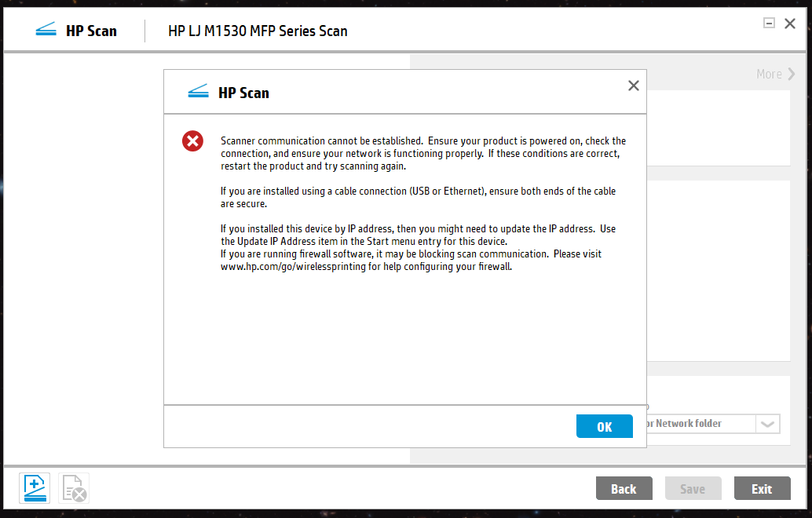Click the HP LJ M1530 MFP Series Scan title
This screenshot has width=812, height=518.
258,31
